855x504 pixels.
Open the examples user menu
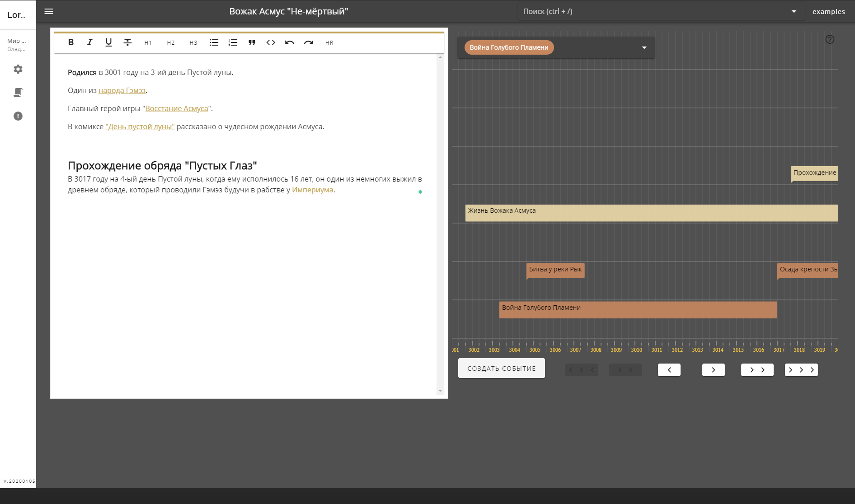click(829, 12)
